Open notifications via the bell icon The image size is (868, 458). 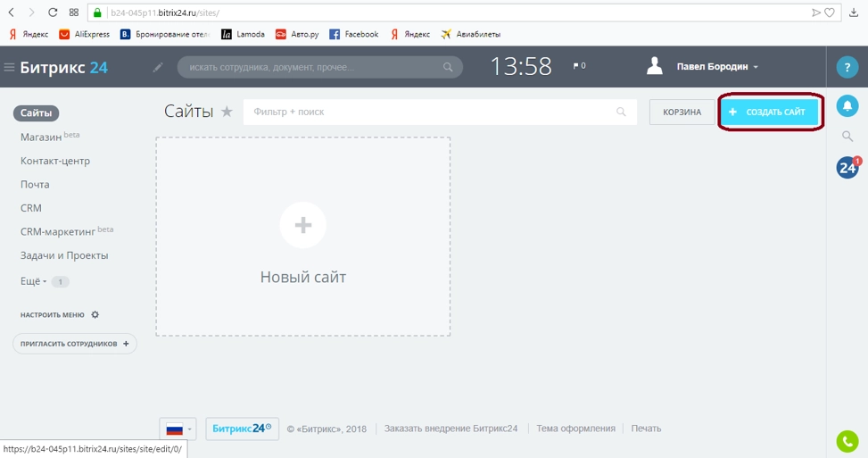(847, 105)
